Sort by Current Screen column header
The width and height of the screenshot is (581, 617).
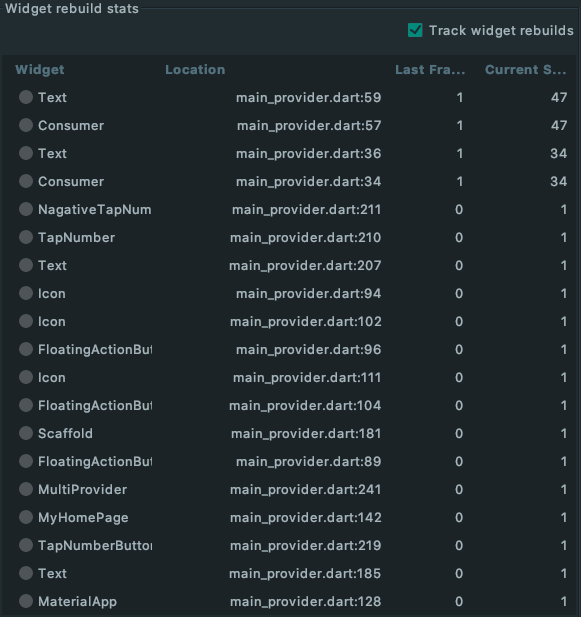pos(526,70)
